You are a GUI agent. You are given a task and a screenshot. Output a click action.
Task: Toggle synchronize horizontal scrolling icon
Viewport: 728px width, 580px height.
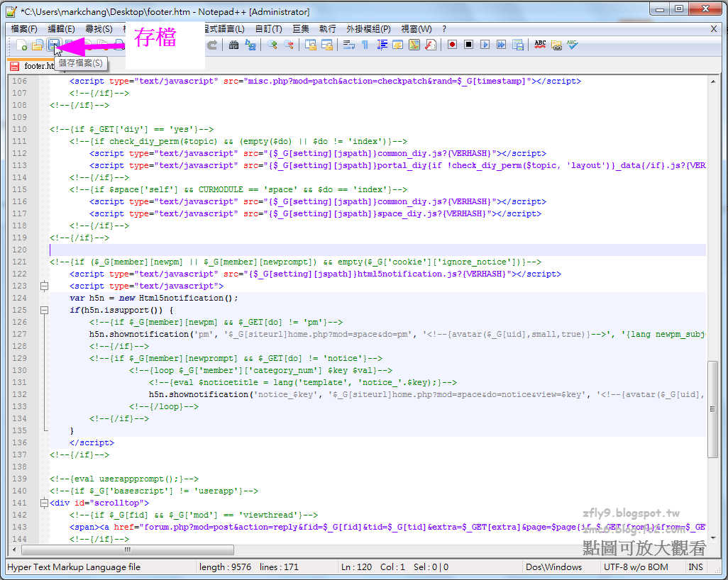click(327, 45)
